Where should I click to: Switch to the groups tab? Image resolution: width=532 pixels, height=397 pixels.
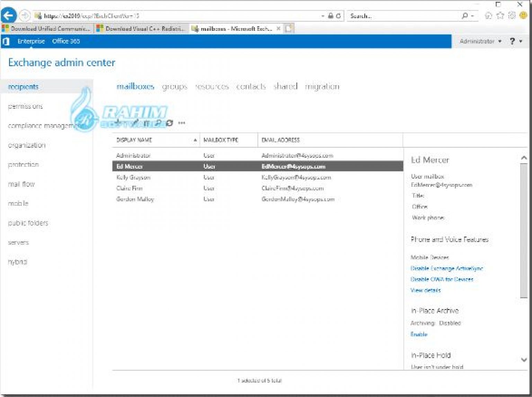(174, 87)
